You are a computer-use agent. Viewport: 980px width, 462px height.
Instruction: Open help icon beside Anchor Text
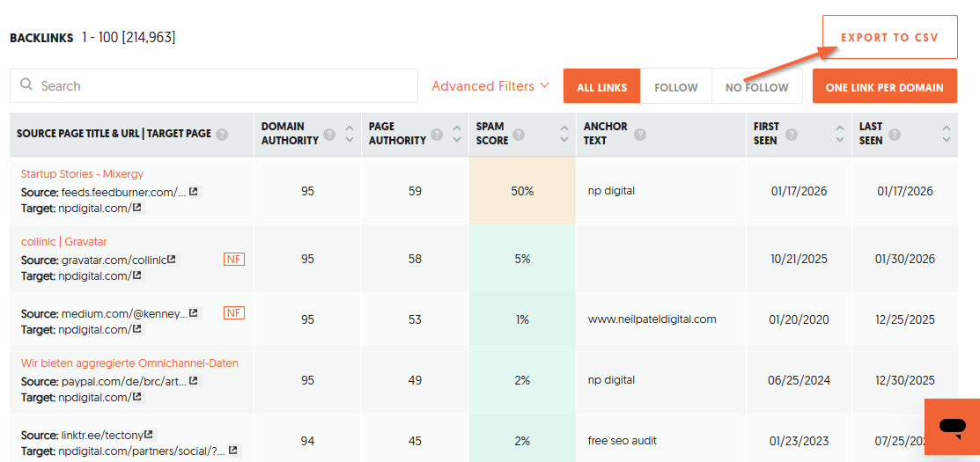pos(640,135)
